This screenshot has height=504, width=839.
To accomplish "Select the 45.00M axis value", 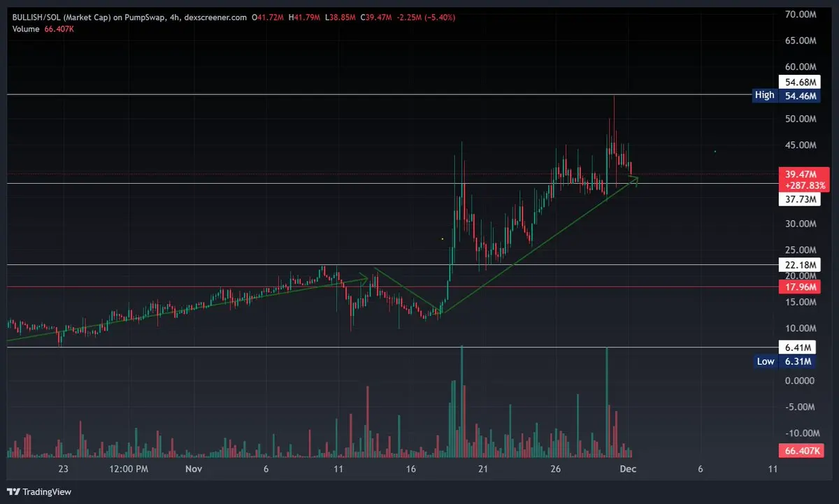I will pos(801,145).
